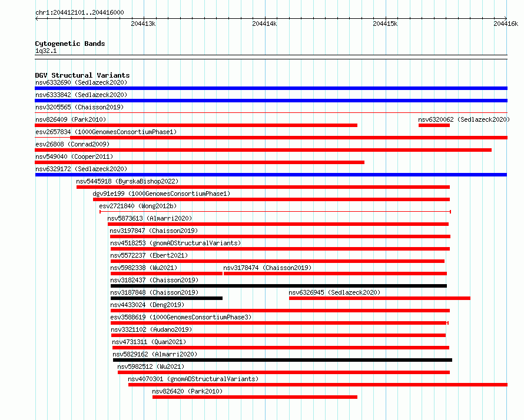Viewport: 524px width, 420px height.
Task: Select nsv5873613 (Almarri2020) label
Action: click(x=150, y=218)
